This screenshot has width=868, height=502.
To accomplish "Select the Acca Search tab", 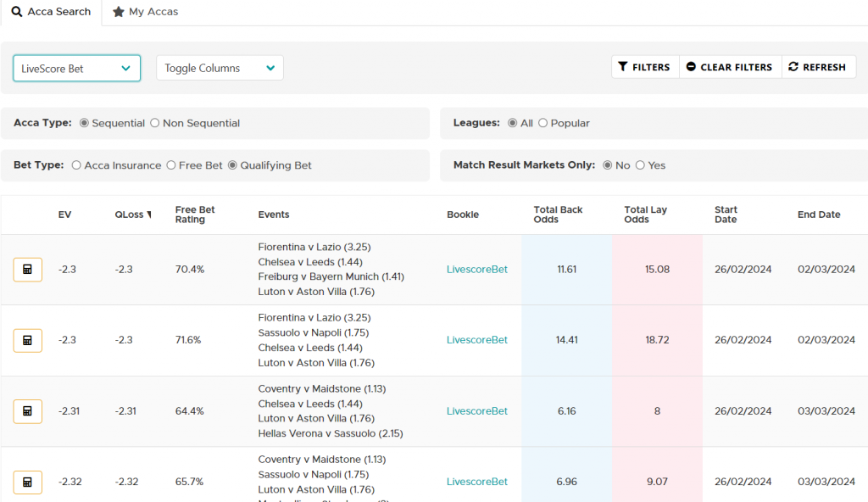I will [x=51, y=12].
